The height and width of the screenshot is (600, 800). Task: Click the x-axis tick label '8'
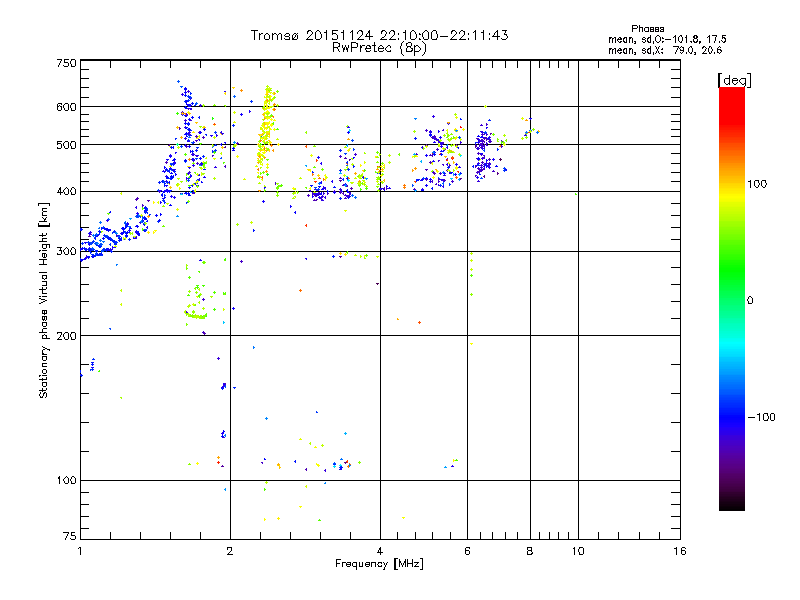tap(530, 551)
